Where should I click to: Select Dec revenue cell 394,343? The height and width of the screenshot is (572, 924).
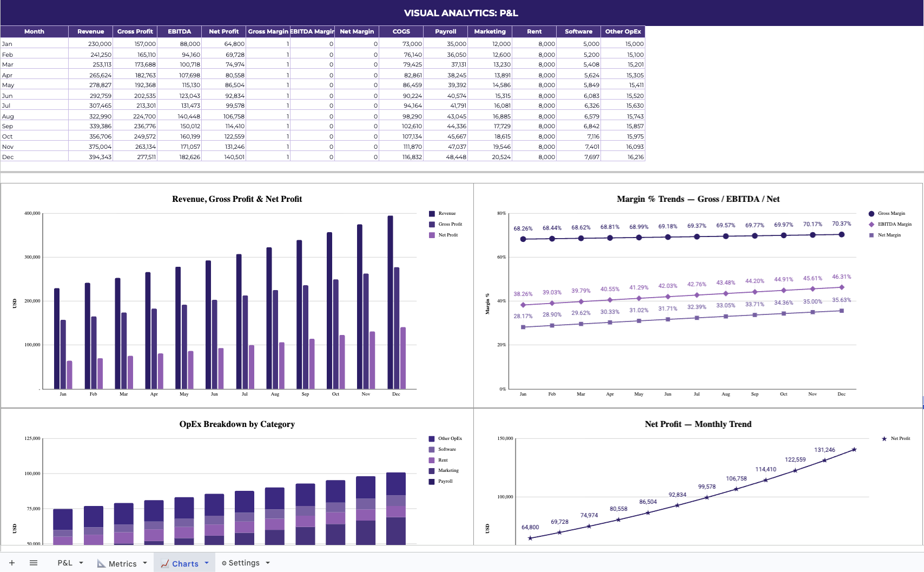pyautogui.click(x=91, y=157)
